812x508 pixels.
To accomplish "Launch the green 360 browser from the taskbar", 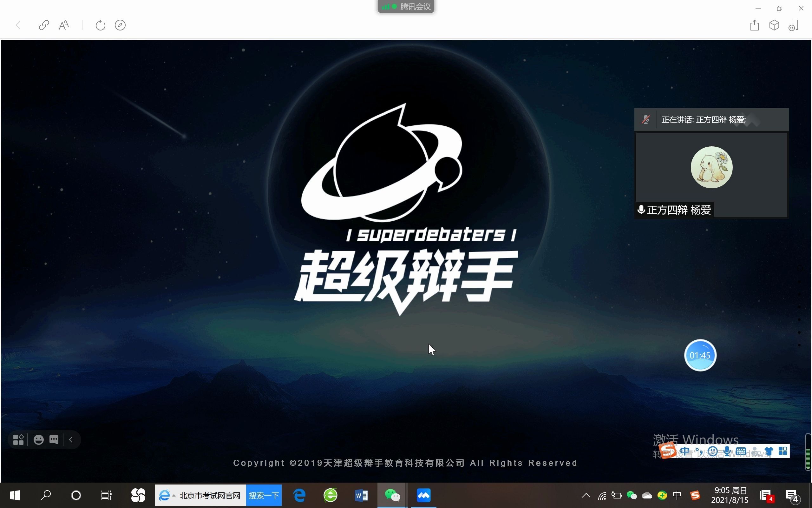I will [330, 495].
